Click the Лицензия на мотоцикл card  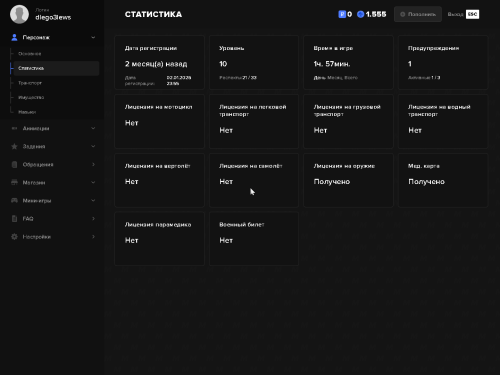tap(159, 121)
